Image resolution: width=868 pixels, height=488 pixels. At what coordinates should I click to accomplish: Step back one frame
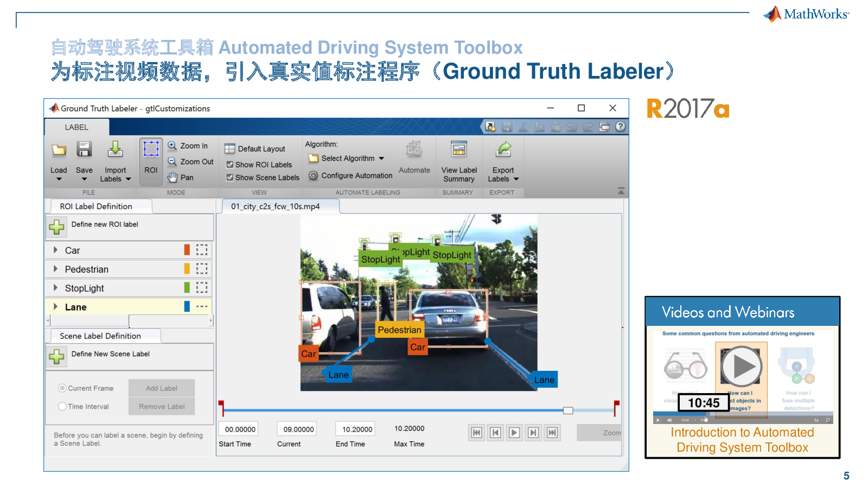495,432
